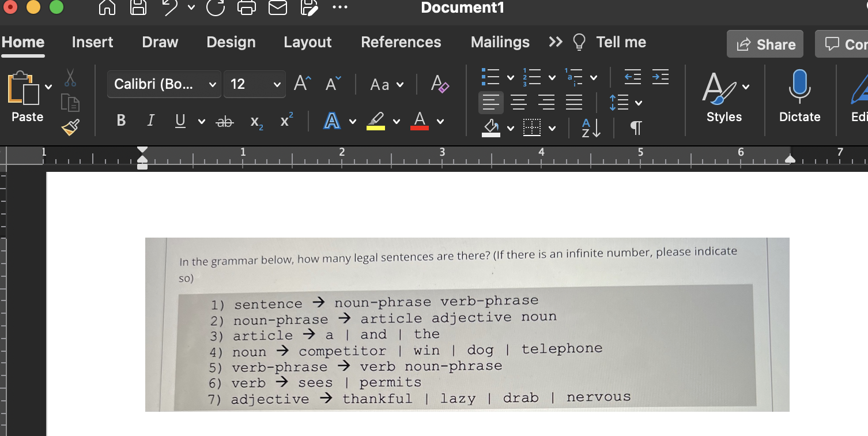Apply superscript formatting
The height and width of the screenshot is (436, 868).
click(286, 121)
